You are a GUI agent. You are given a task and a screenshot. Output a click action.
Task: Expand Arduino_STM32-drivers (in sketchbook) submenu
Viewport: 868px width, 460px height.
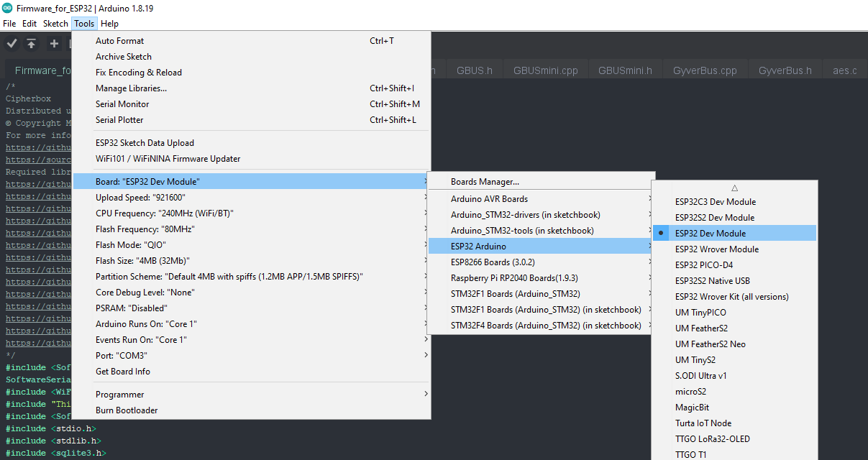[x=542, y=215]
